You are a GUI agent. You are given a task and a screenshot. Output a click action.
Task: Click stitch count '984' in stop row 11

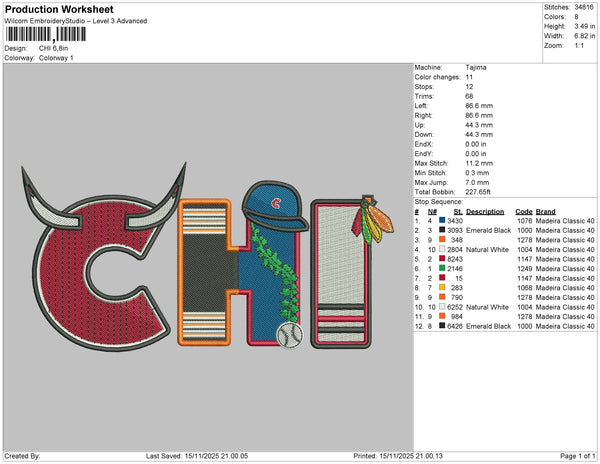point(457,316)
